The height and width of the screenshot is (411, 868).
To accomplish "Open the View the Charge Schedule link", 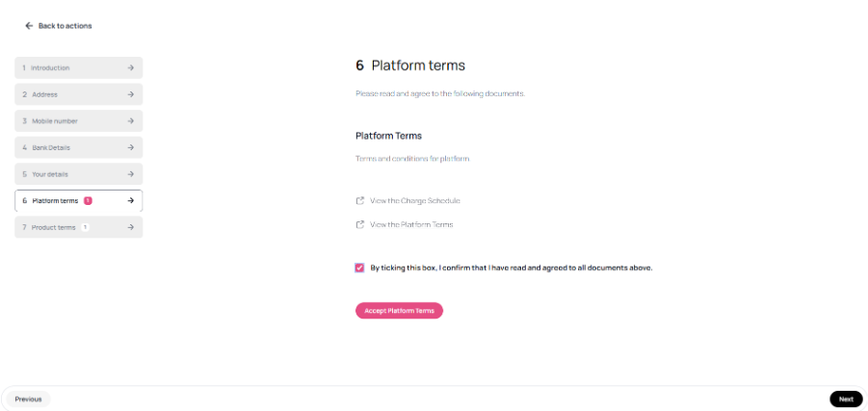I will [414, 201].
